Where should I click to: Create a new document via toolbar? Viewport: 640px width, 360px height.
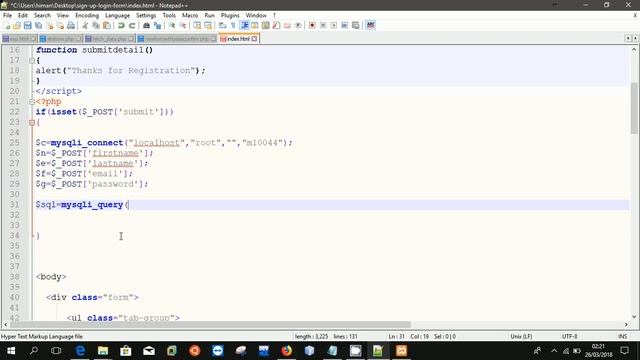click(x=7, y=25)
